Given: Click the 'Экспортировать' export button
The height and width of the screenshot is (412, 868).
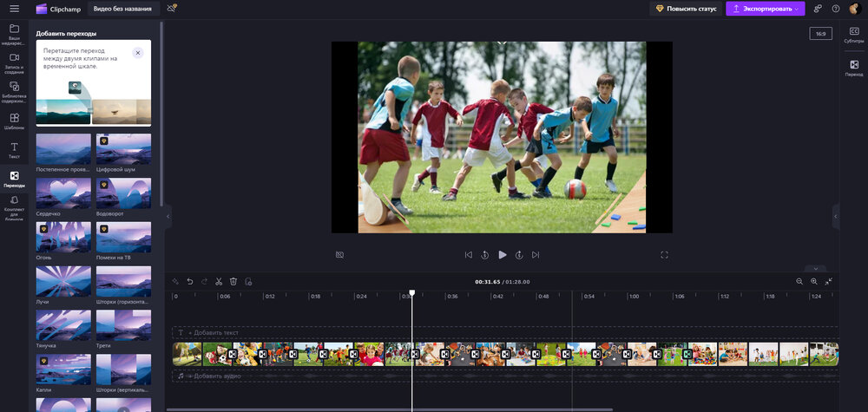Looking at the screenshot, I should pos(766,9).
